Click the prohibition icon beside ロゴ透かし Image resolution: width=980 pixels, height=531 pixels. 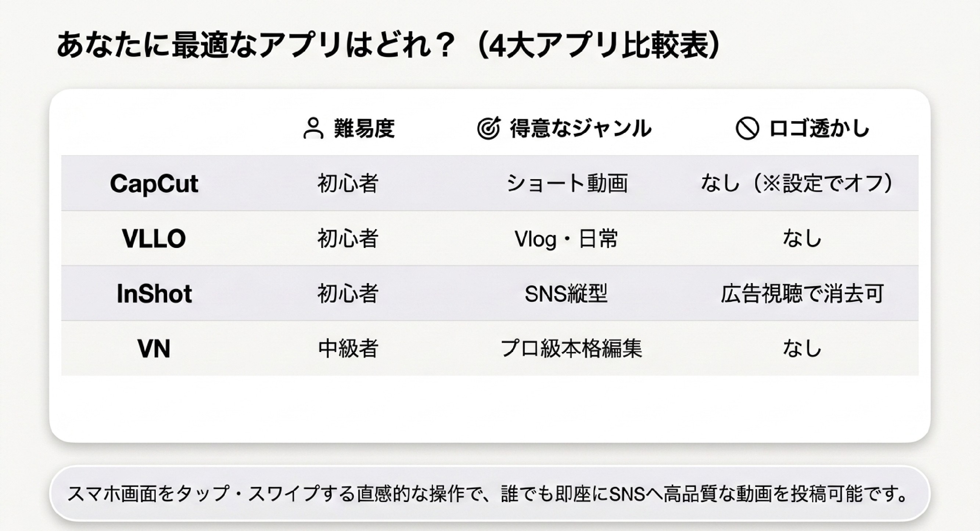pos(747,129)
